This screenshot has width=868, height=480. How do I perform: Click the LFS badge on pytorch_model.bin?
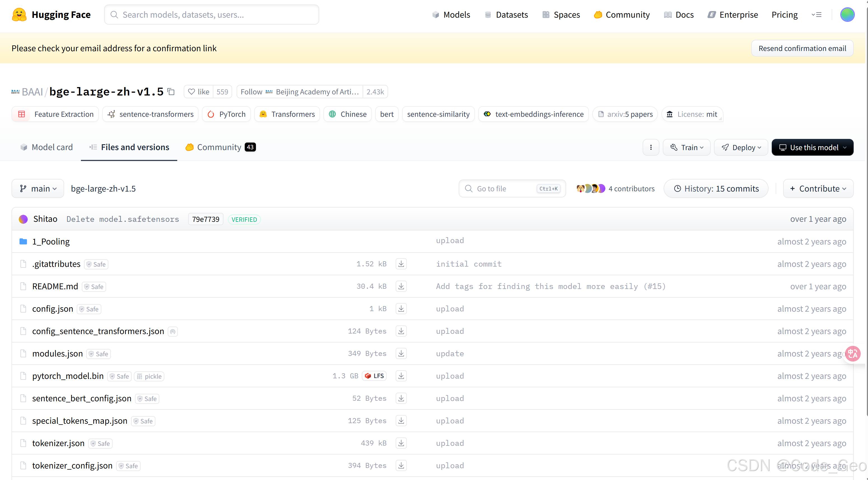374,376
